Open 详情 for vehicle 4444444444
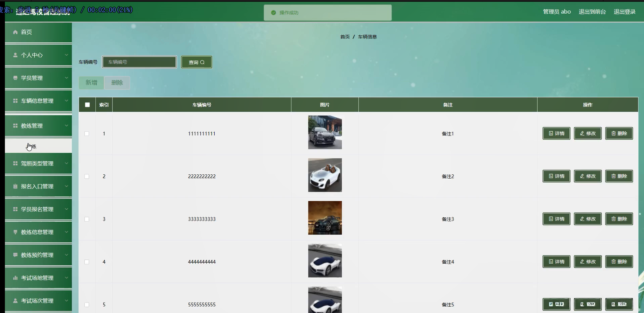Viewport: 644px width, 313px height. tap(556, 262)
